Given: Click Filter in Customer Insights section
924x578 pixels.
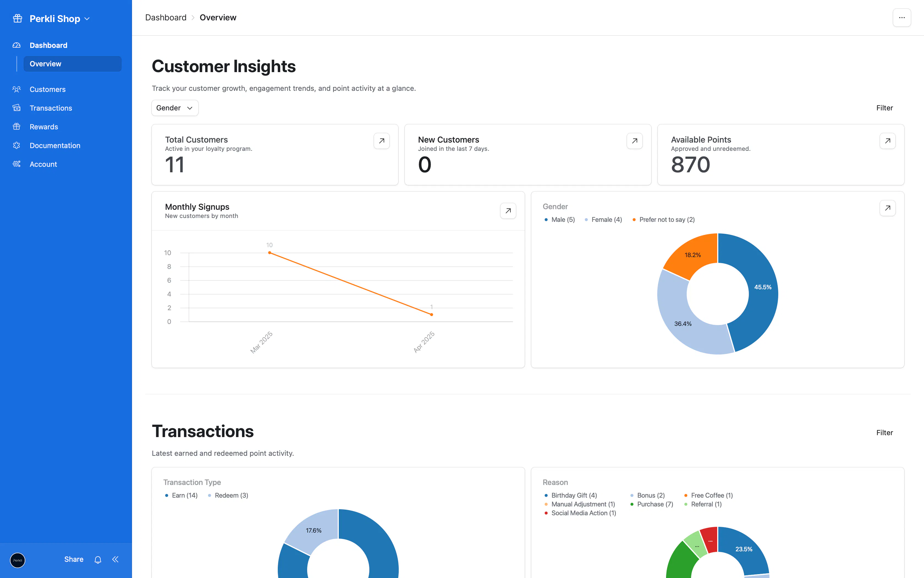Looking at the screenshot, I should coord(884,108).
